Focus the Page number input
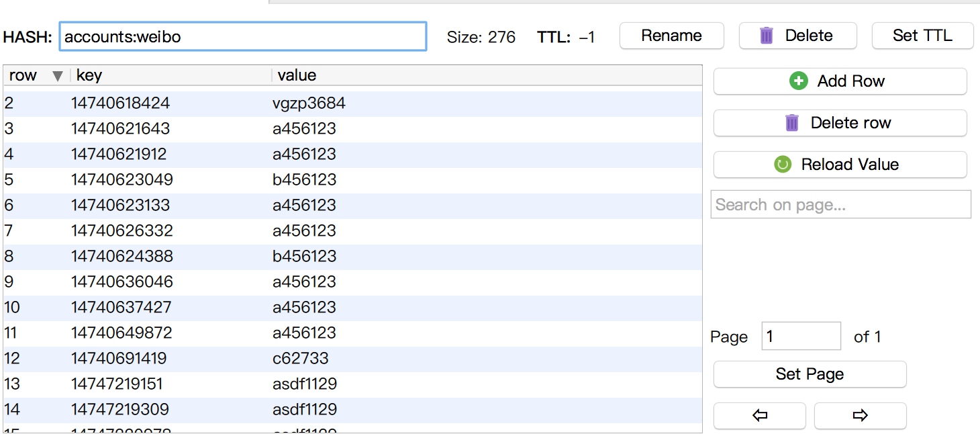 (801, 336)
